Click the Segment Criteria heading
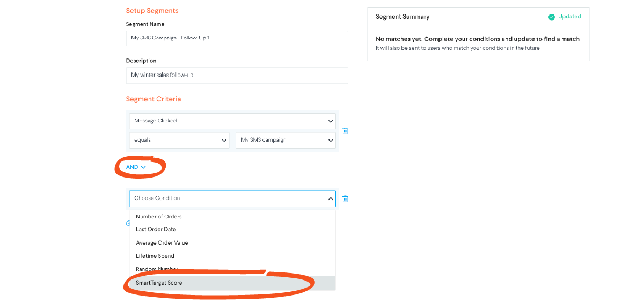This screenshot has height=302, width=644. pos(153,99)
